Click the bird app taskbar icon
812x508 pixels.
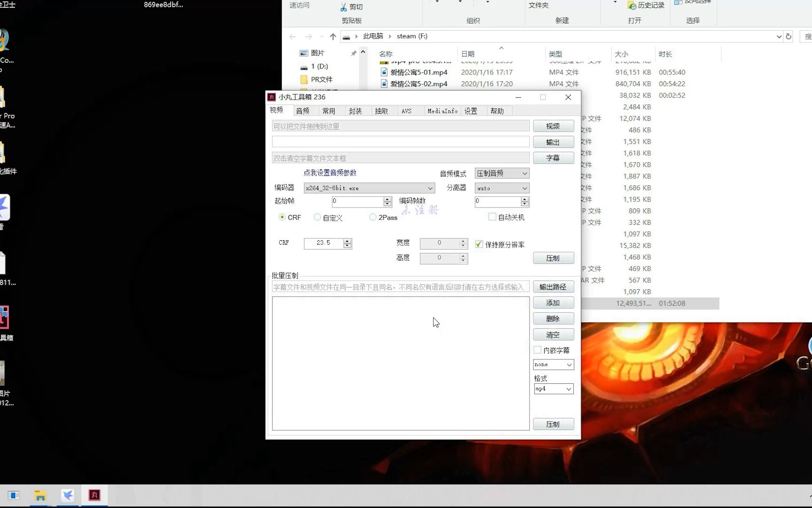[68, 495]
